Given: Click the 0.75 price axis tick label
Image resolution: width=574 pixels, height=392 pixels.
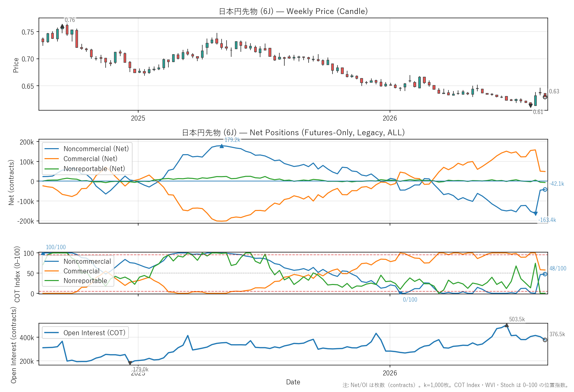Looking at the screenshot, I should click(28, 32).
